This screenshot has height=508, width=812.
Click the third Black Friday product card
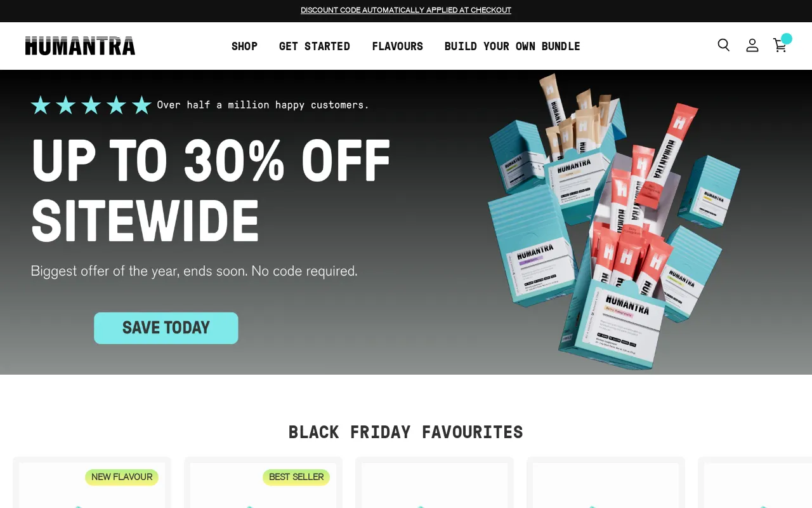pyautogui.click(x=435, y=483)
